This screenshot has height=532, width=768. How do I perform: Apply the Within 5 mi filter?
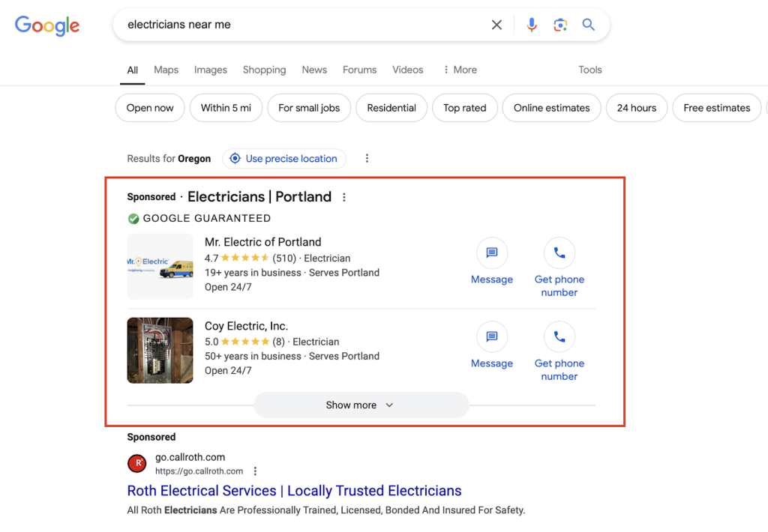[226, 108]
